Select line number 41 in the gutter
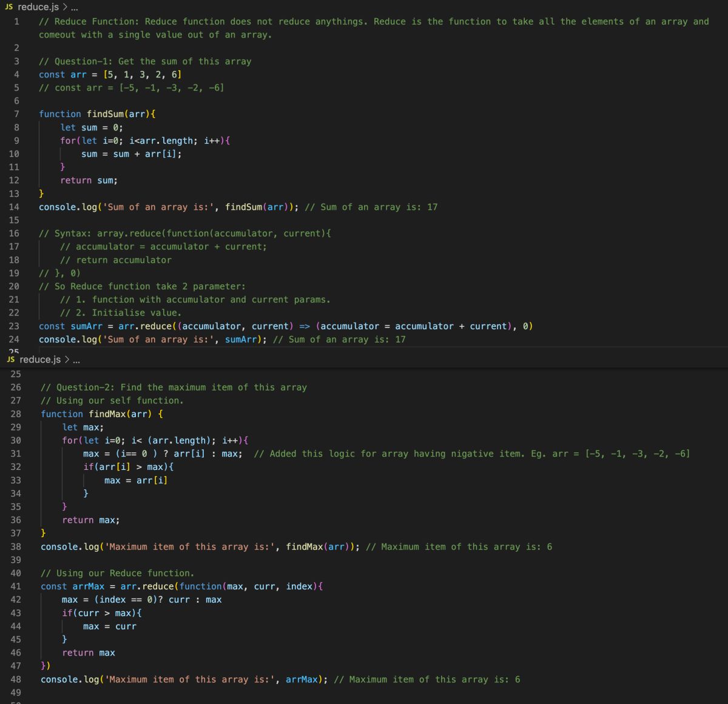The height and width of the screenshot is (704, 728). coord(16,586)
